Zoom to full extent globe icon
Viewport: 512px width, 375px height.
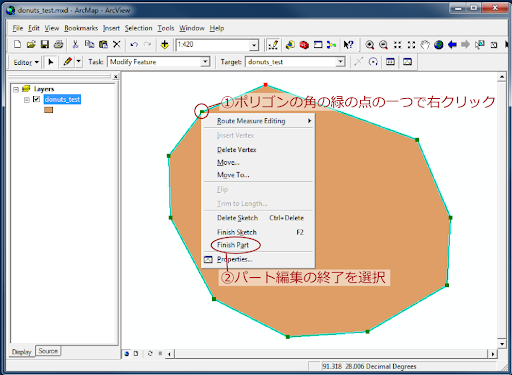pyautogui.click(x=438, y=45)
